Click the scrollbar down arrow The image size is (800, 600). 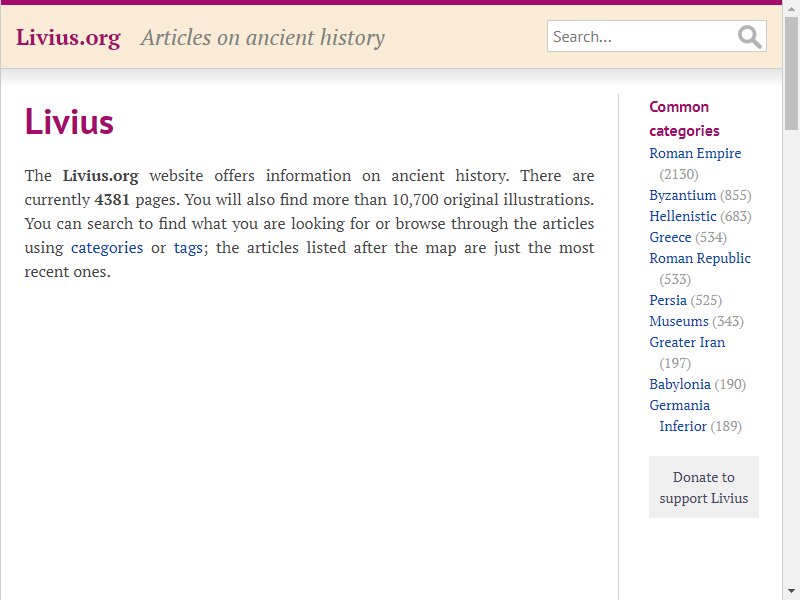791,593
